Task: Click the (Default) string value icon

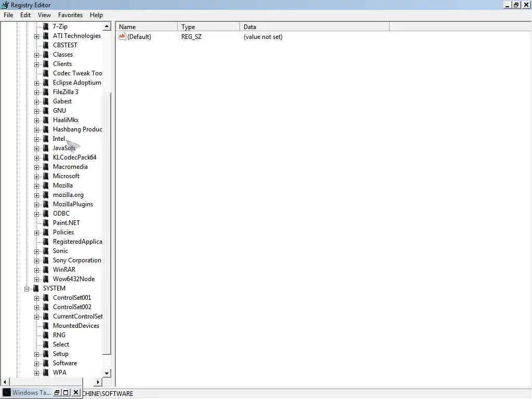Action: pos(122,36)
